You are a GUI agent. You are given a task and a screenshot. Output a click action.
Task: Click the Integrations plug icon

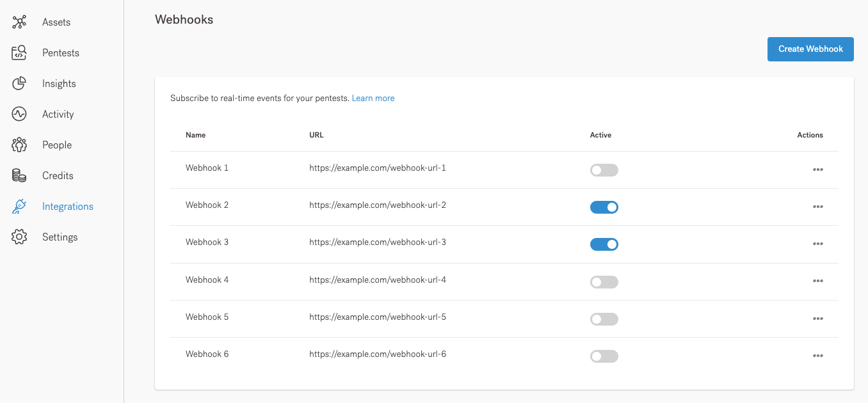(19, 207)
